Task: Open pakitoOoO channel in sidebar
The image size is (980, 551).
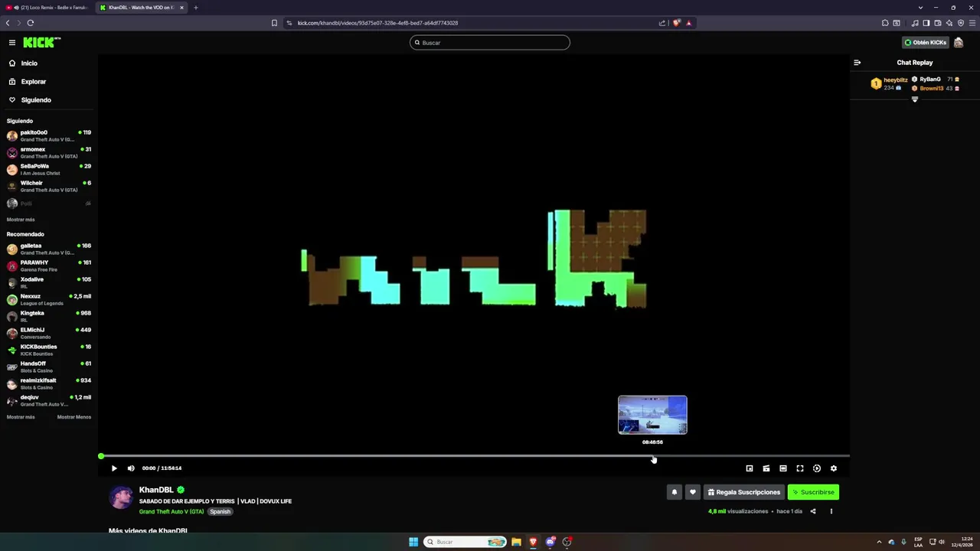Action: (49, 135)
